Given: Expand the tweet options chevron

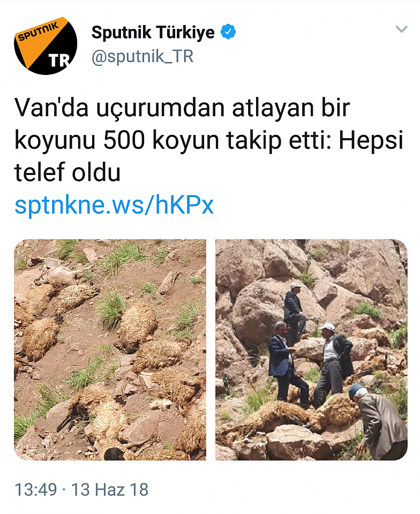Looking at the screenshot, I should pos(401,29).
